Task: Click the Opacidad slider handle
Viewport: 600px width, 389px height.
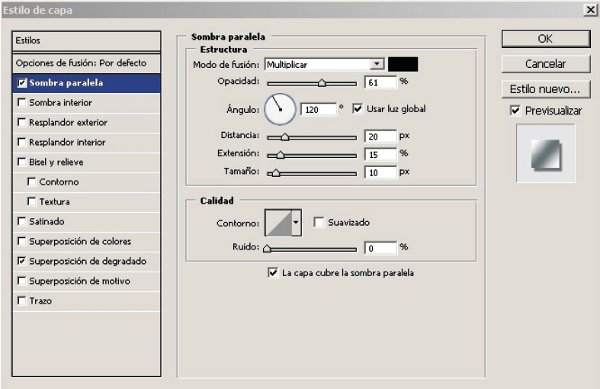Action: click(x=322, y=83)
